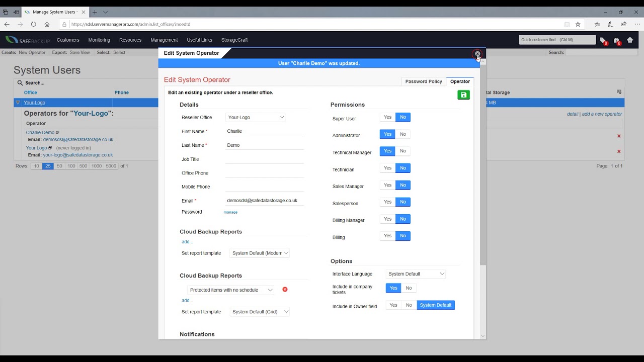The width and height of the screenshot is (644, 362).
Task: Click add... under second Cloud Backup Reports
Action: click(x=187, y=300)
